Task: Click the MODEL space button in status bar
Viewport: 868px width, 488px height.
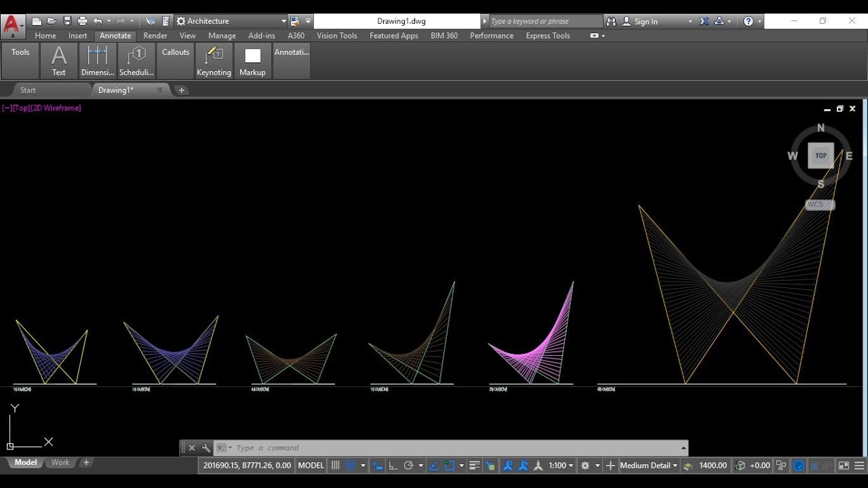Action: 311,466
